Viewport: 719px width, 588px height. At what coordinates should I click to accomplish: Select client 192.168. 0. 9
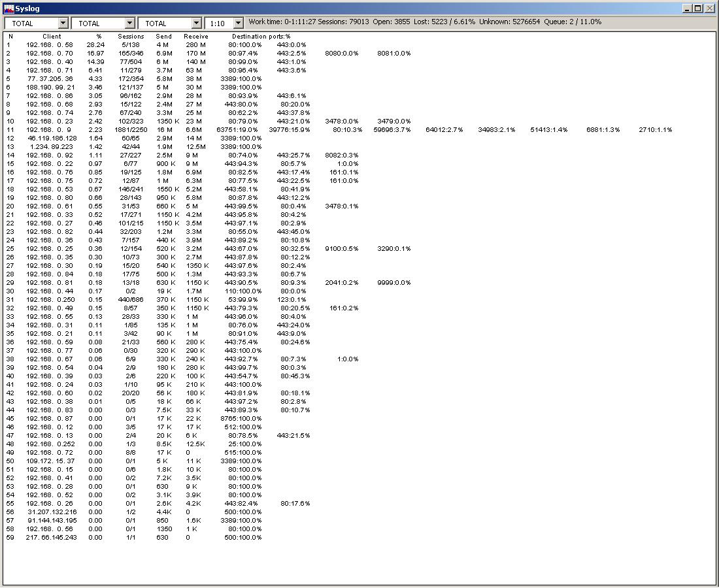click(48, 130)
